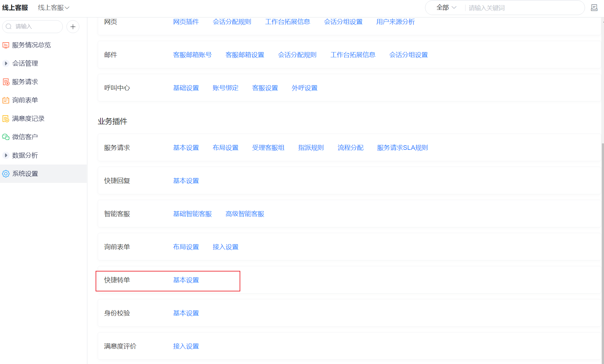Open 高级智能客服 link
Viewport: 604px width, 364px height.
(x=245, y=214)
